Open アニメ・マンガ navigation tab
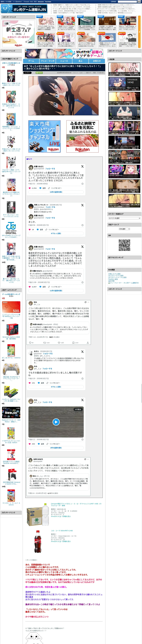This screenshot has width=142, height=644. pos(47,61)
